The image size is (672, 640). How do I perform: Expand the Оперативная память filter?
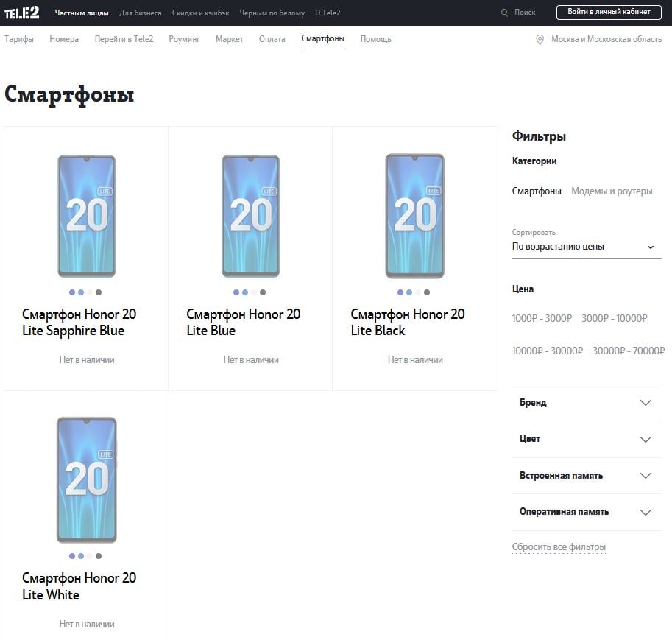587,512
